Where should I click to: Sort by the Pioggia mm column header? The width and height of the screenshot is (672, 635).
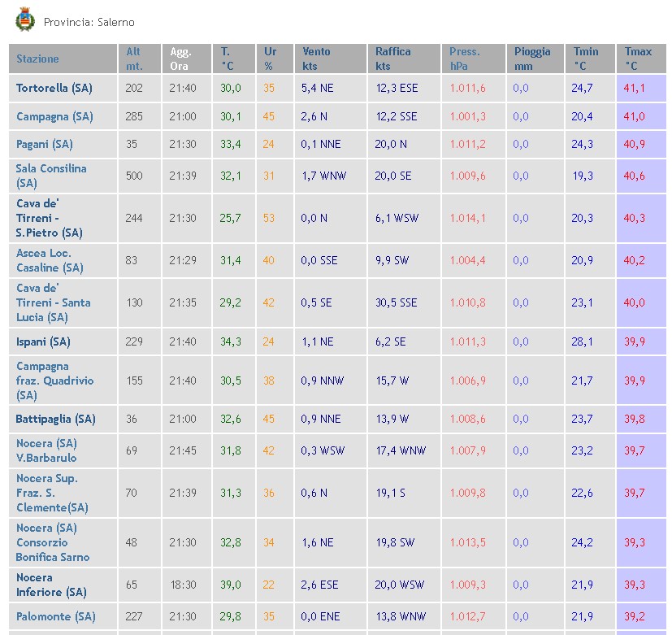(532, 59)
